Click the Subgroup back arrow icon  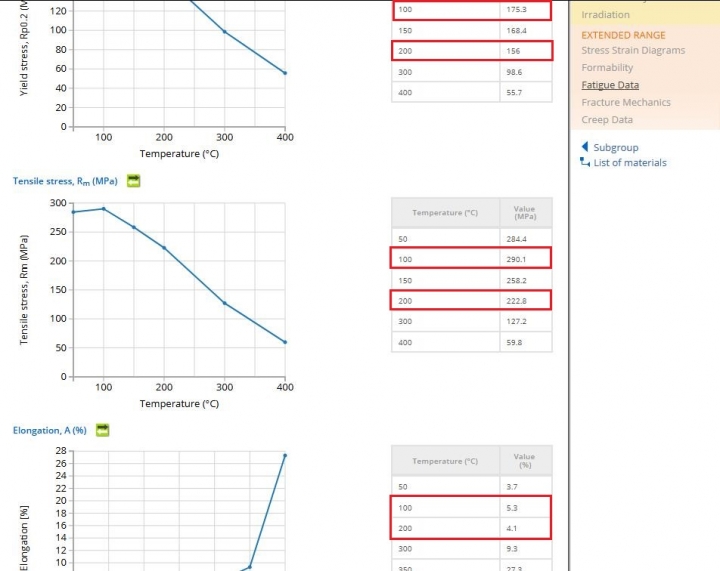(585, 147)
